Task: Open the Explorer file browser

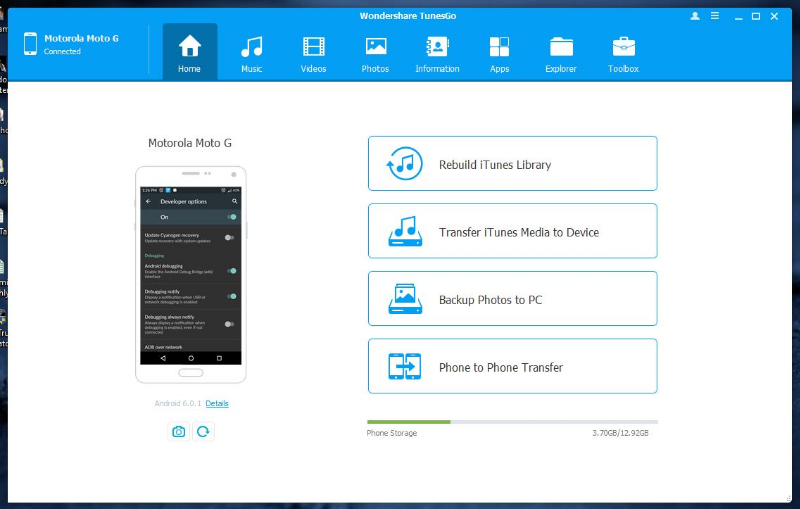Action: point(561,54)
